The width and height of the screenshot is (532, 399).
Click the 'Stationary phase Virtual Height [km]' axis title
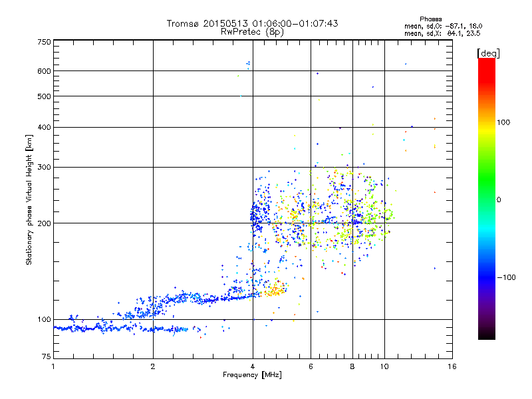pyautogui.click(x=29, y=199)
